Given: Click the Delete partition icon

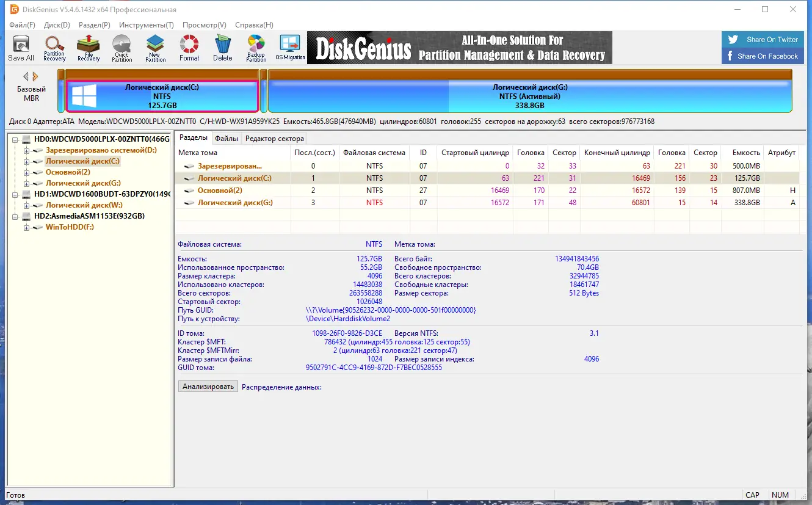Looking at the screenshot, I should point(223,48).
